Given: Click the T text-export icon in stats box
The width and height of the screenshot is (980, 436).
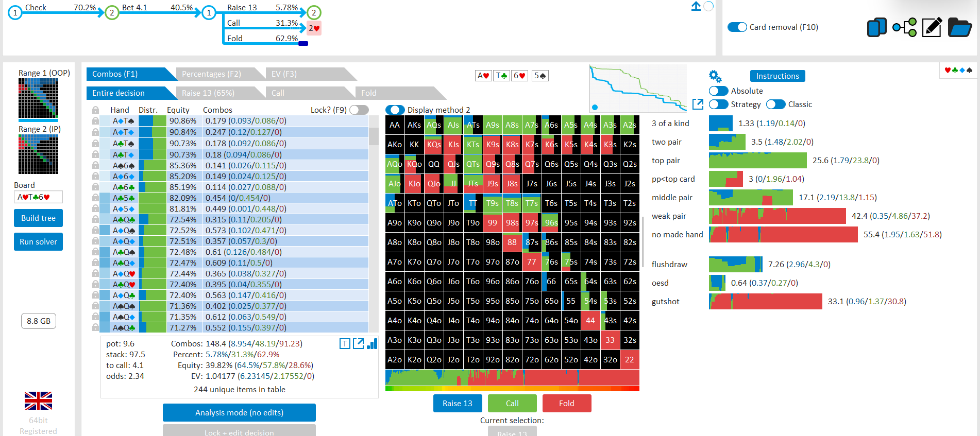Looking at the screenshot, I should point(345,344).
